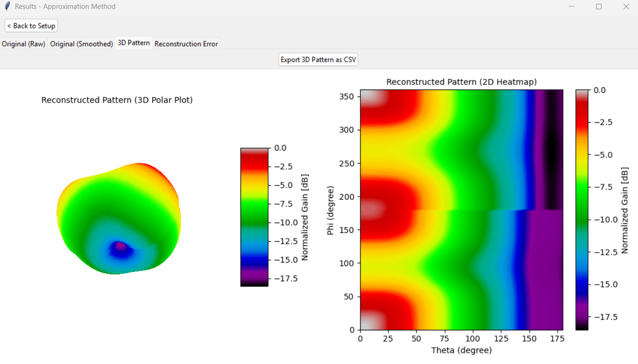View the Reconstruction Error tab

(186, 44)
